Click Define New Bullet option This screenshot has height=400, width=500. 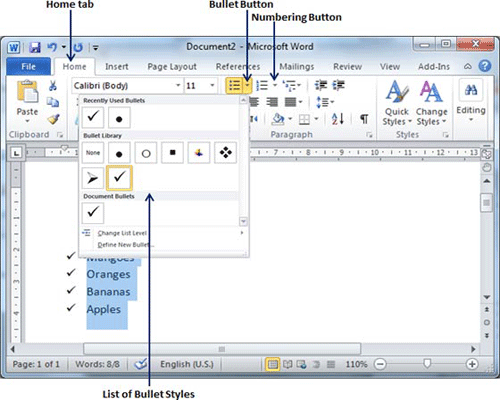126,245
